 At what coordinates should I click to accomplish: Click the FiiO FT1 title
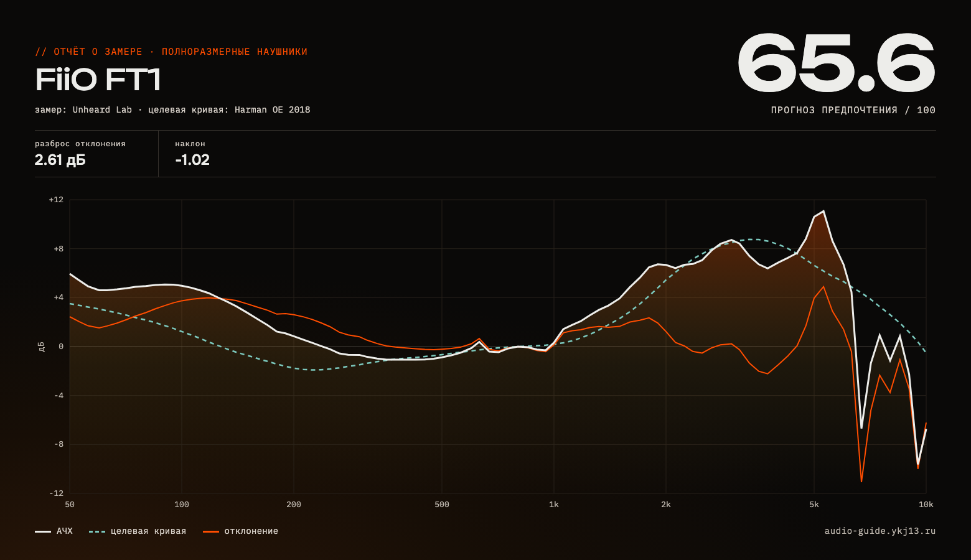(98, 80)
